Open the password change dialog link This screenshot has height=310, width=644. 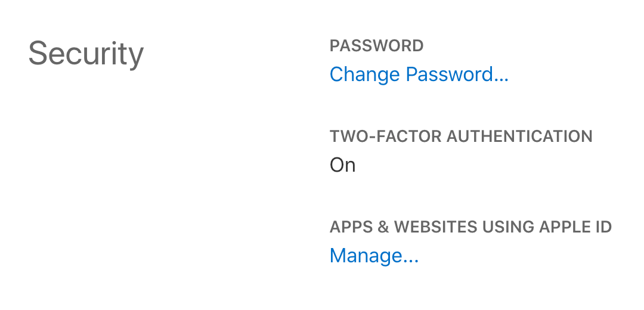click(x=419, y=75)
